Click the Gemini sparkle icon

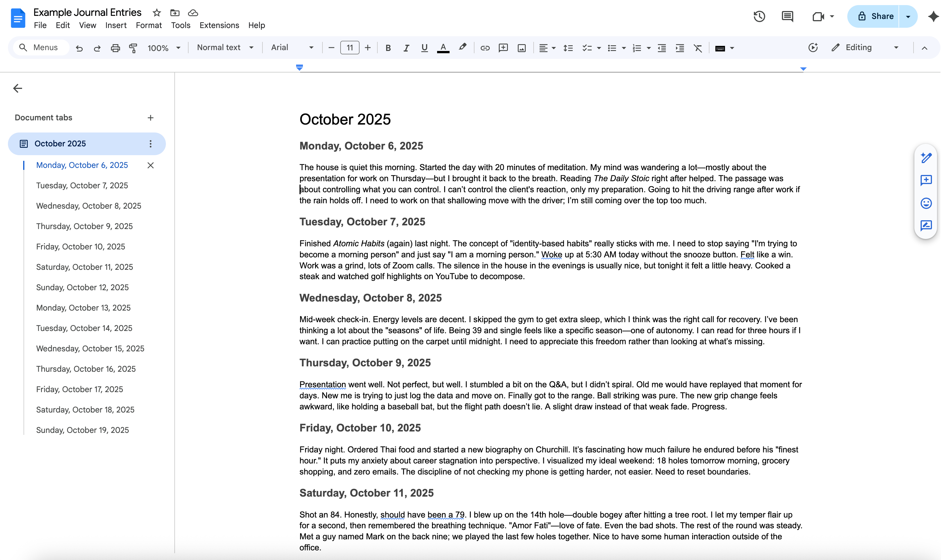pyautogui.click(x=933, y=16)
